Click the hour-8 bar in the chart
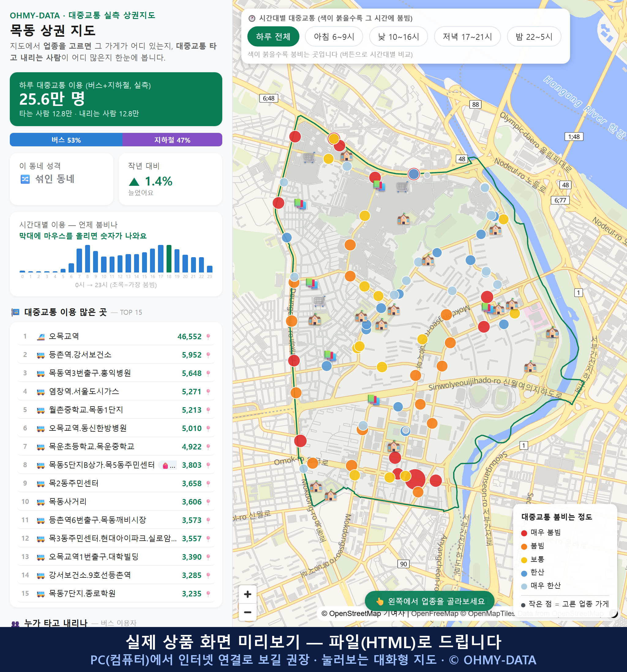The width and height of the screenshot is (627, 672). pyautogui.click(x=88, y=259)
